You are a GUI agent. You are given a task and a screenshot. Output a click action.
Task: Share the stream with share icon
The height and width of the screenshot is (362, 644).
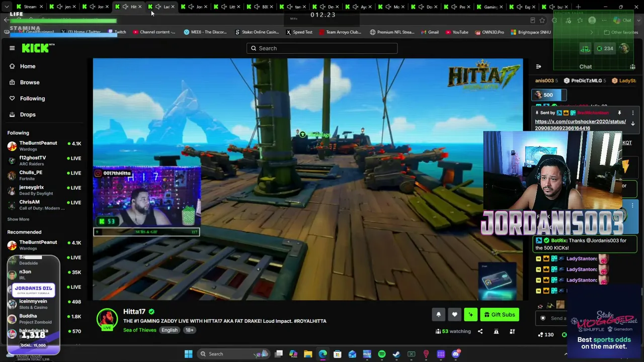tap(480, 331)
